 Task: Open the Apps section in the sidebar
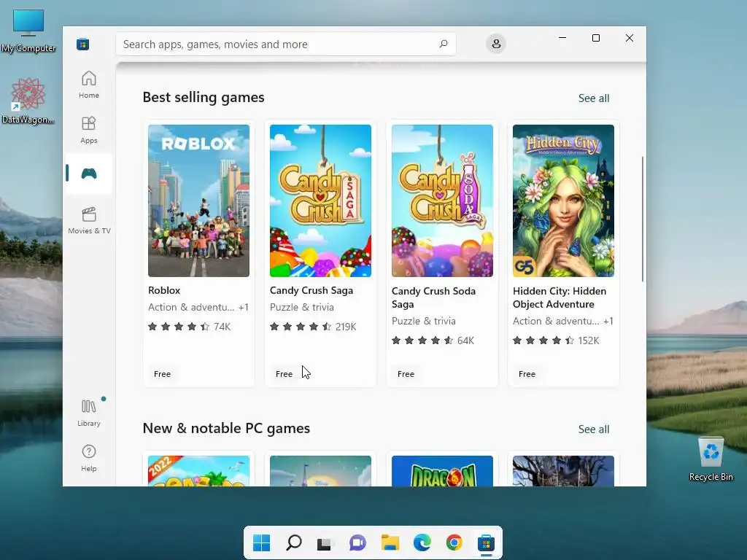[88, 130]
